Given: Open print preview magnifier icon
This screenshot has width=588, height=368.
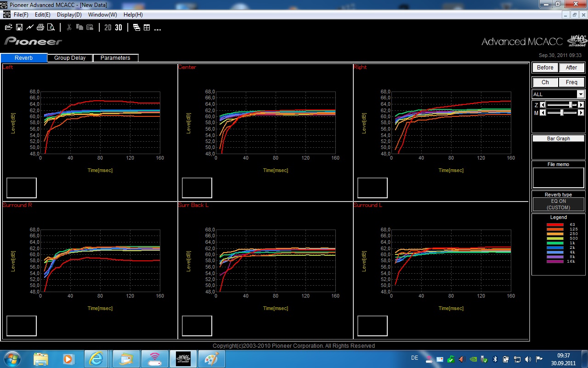Looking at the screenshot, I should (51, 28).
